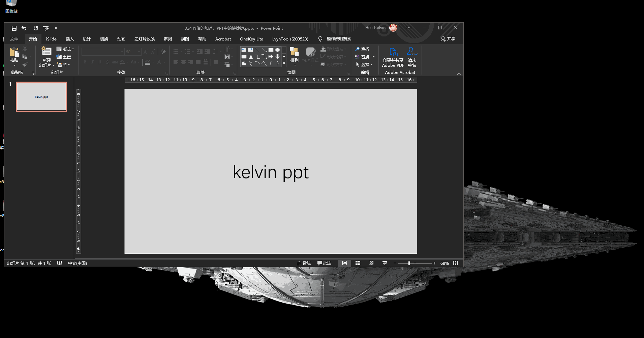Click the font color A swatch
The width and height of the screenshot is (644, 338).
tap(159, 62)
